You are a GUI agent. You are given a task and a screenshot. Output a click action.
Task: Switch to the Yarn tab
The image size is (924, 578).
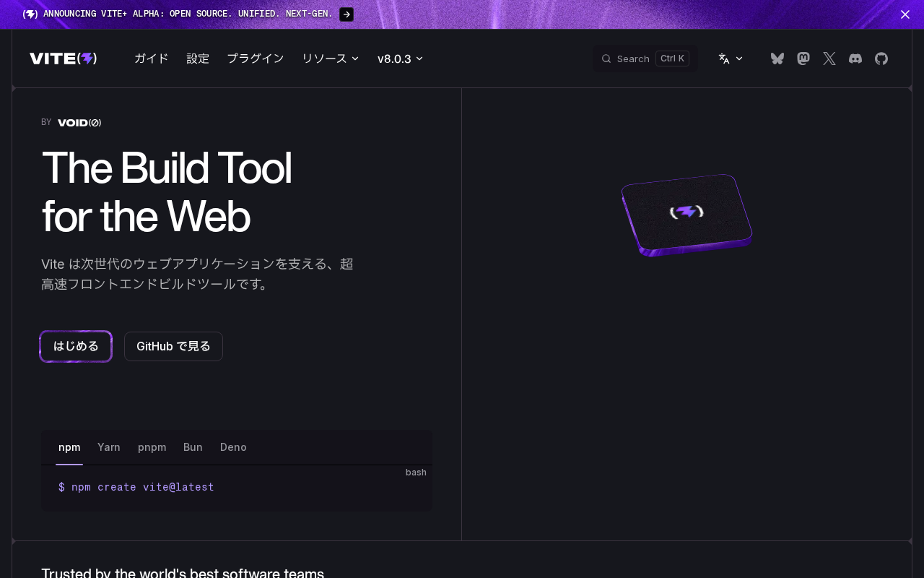(109, 447)
